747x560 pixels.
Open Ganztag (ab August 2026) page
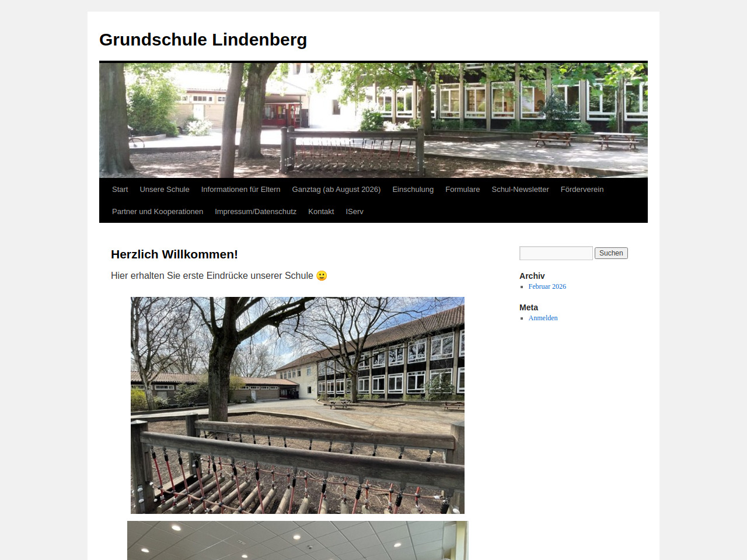pos(336,190)
